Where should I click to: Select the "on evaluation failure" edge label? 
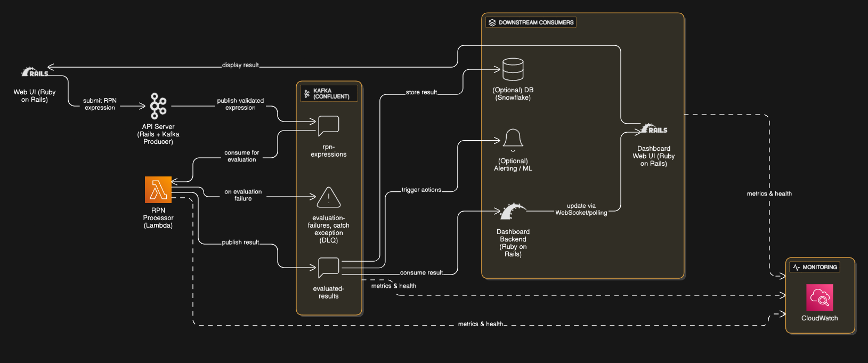243,195
